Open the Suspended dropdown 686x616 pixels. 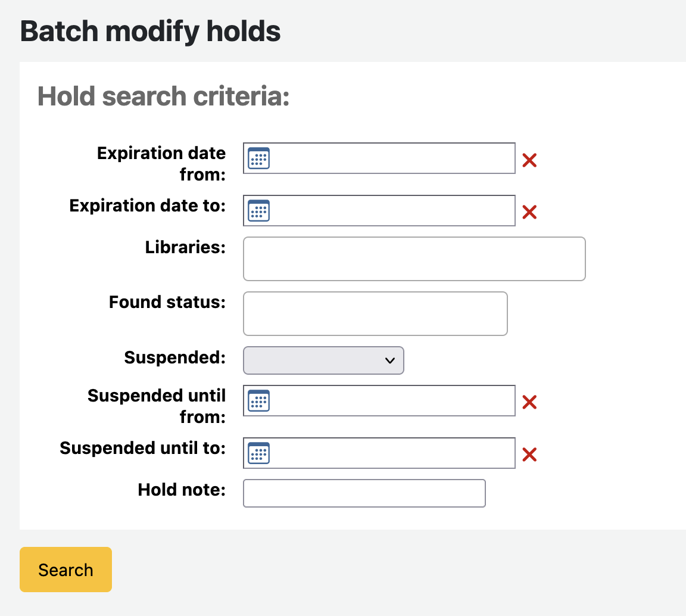323,360
